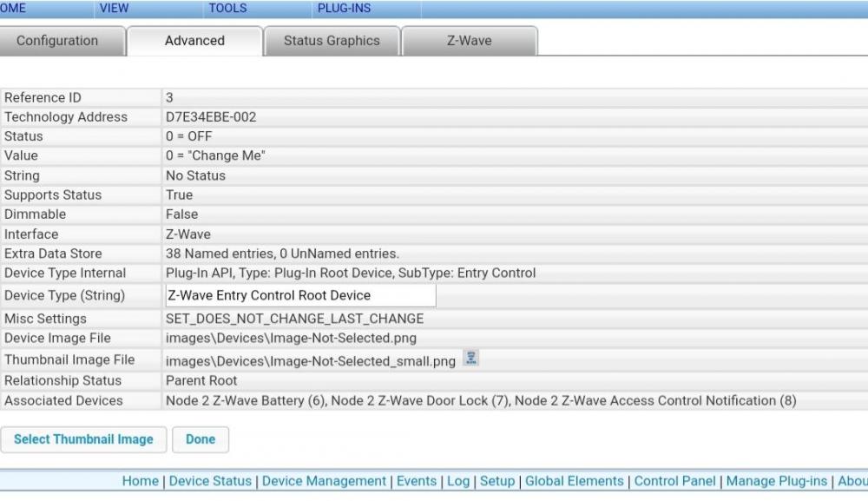Open the Global Elements footer link
The width and height of the screenshot is (868, 501).
(x=575, y=481)
